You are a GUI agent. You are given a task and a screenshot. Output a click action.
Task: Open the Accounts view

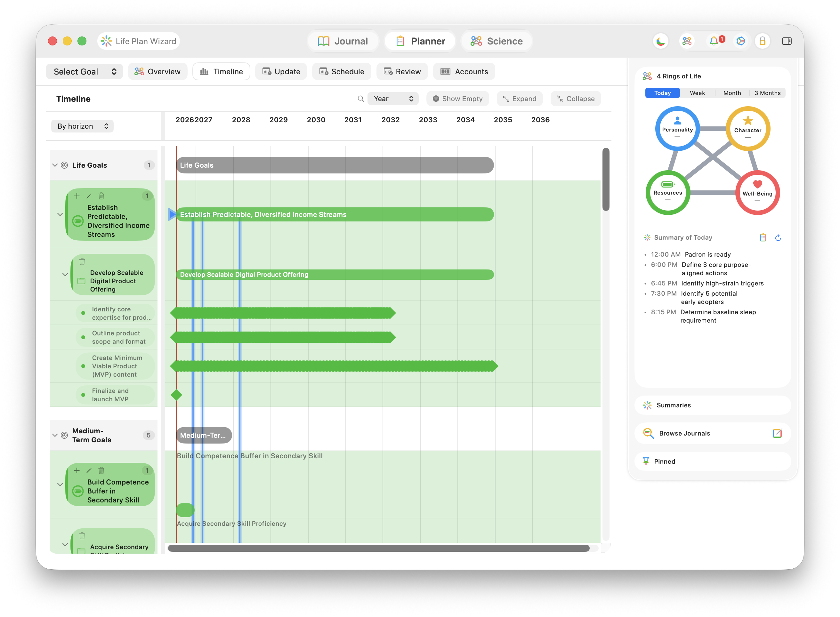pos(464,72)
